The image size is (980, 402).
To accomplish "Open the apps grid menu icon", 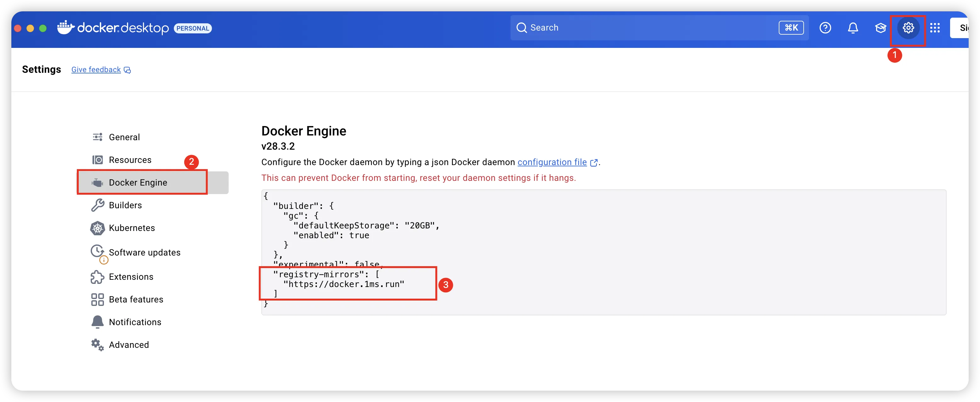I will [x=935, y=28].
